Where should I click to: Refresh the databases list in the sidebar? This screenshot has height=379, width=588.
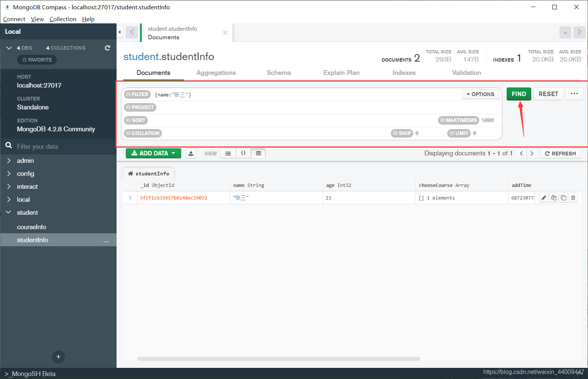click(108, 48)
